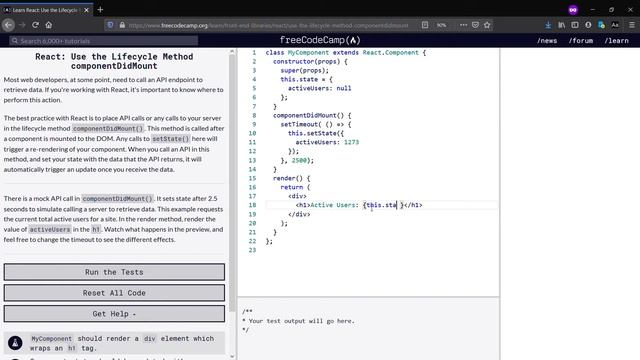This screenshot has width=640, height=360.
Task: Show sidebars toolbar icon
Action: pyautogui.click(x=575, y=25)
